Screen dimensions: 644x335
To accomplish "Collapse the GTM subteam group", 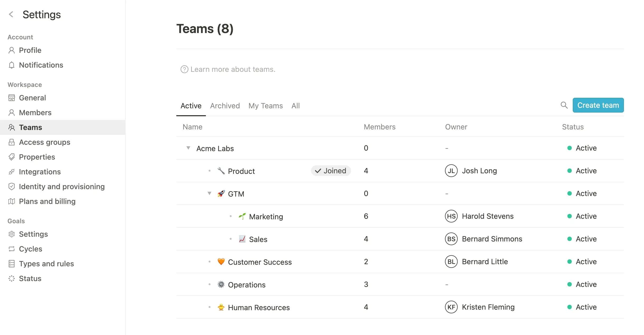I will [209, 193].
